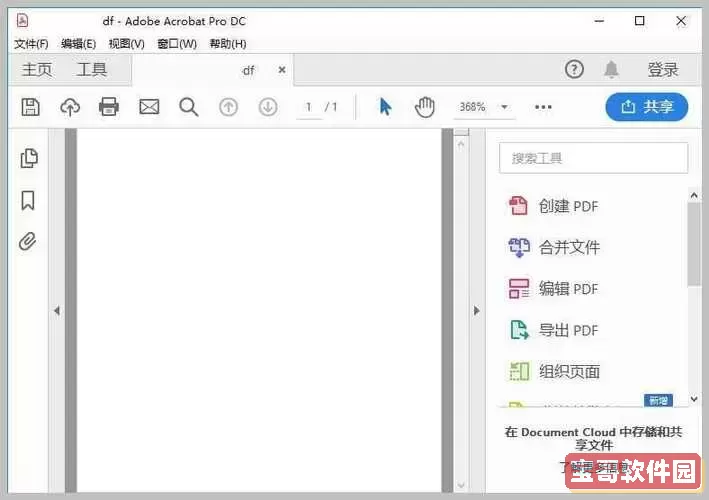Open 编辑(E) menu

(x=78, y=44)
